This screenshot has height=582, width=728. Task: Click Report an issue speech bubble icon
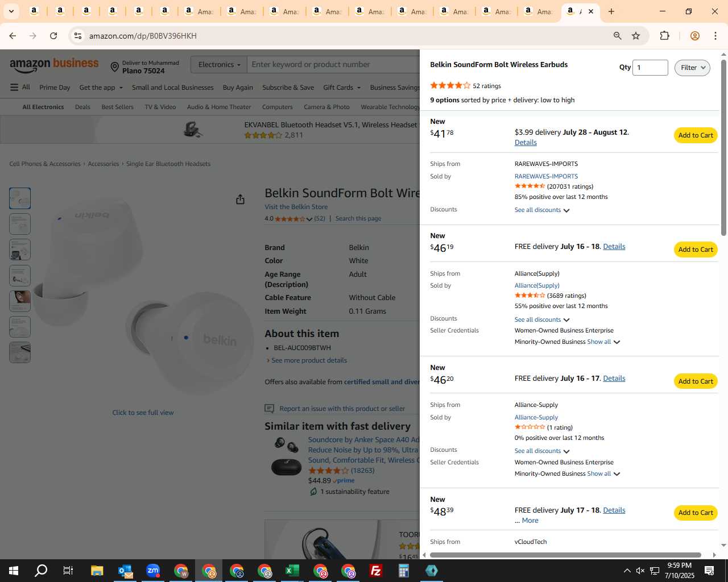(x=270, y=409)
